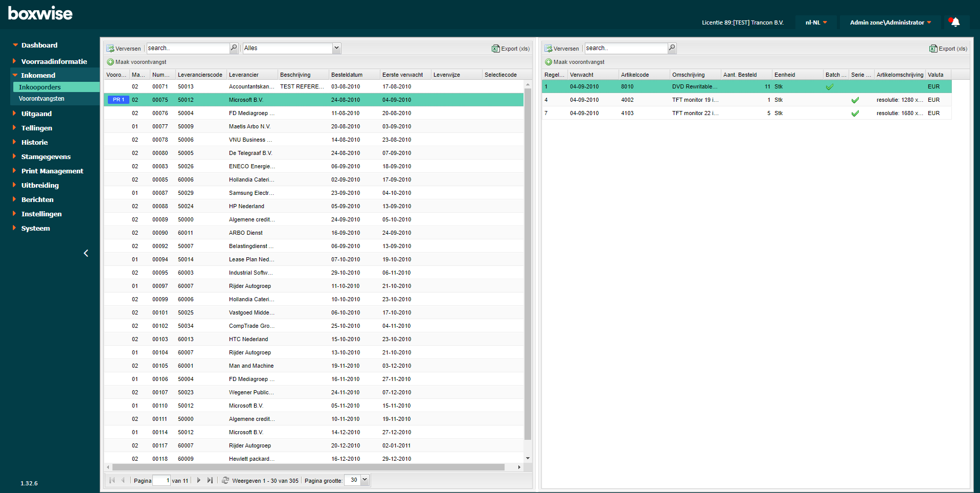Select HP Nederland order row

(314, 206)
